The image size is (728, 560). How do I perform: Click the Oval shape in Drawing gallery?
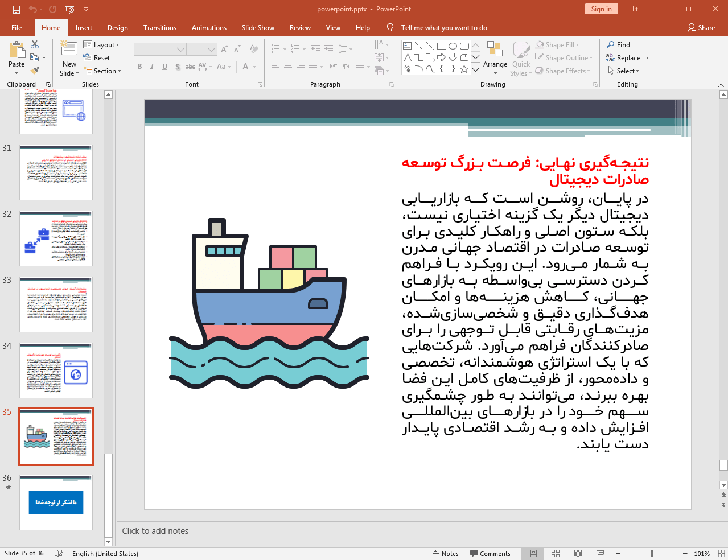[451, 45]
